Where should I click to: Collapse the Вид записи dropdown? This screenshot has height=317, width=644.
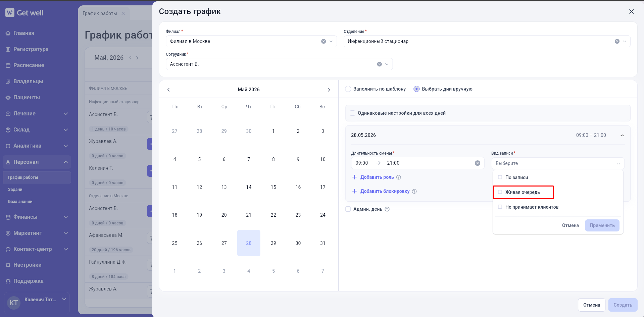(x=618, y=163)
